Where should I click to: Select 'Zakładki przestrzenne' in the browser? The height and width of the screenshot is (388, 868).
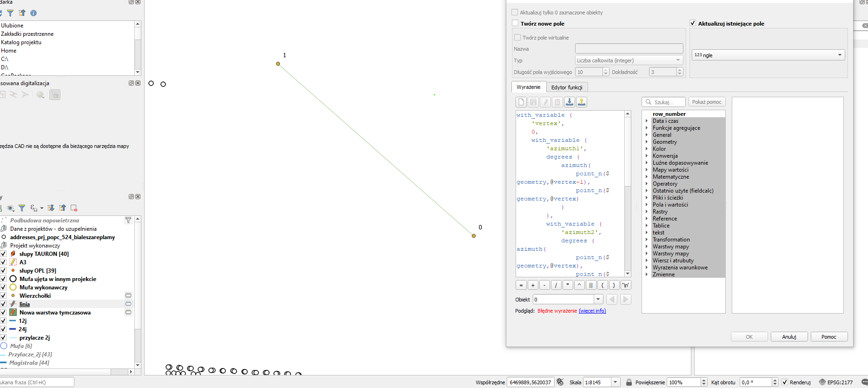pos(27,34)
